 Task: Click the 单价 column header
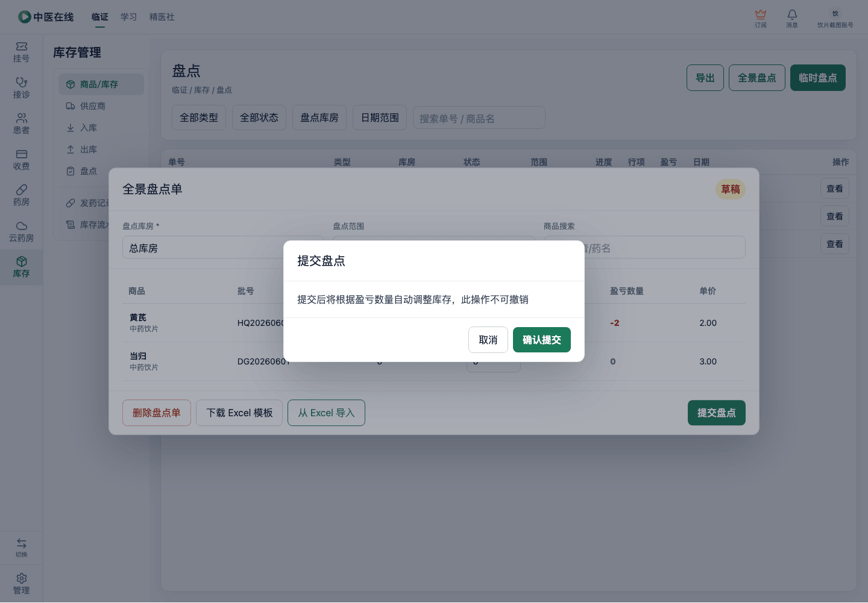[708, 291]
